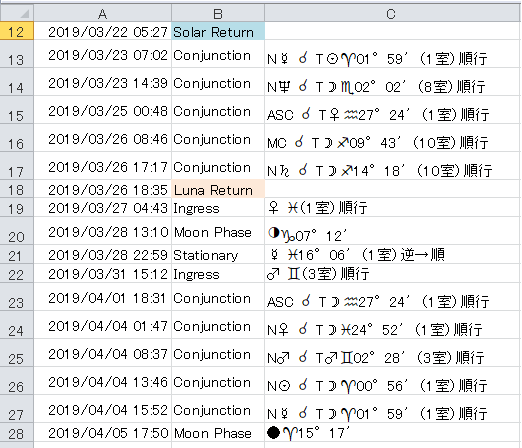The image size is (522, 448).
Task: Click Moon Phase cell in row 20
Action: pos(218,231)
